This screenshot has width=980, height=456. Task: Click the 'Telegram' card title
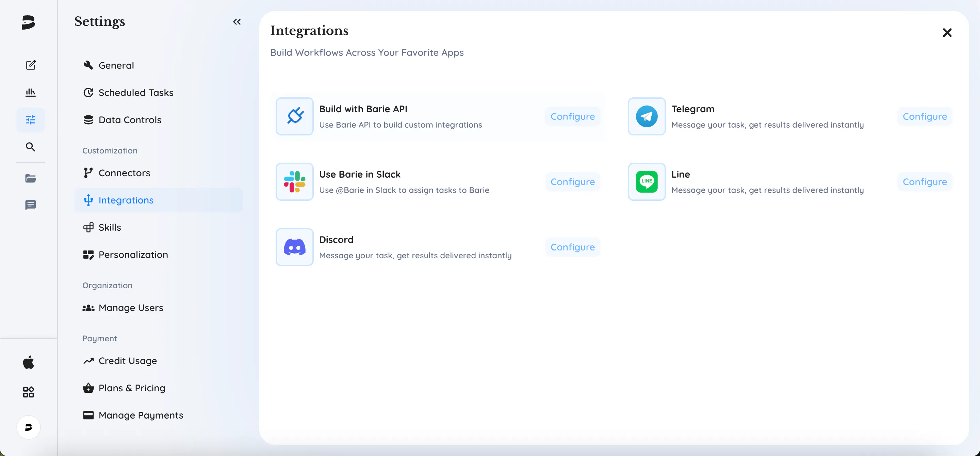[x=693, y=109]
